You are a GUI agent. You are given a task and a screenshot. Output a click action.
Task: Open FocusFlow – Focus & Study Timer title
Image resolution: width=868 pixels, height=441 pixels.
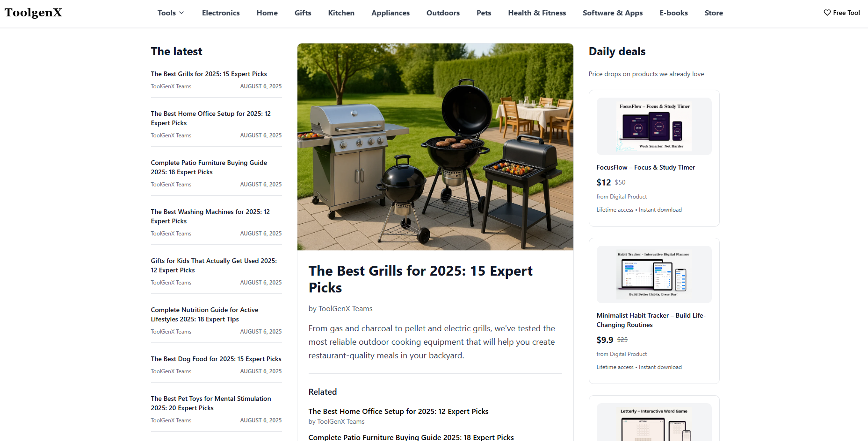(x=645, y=167)
